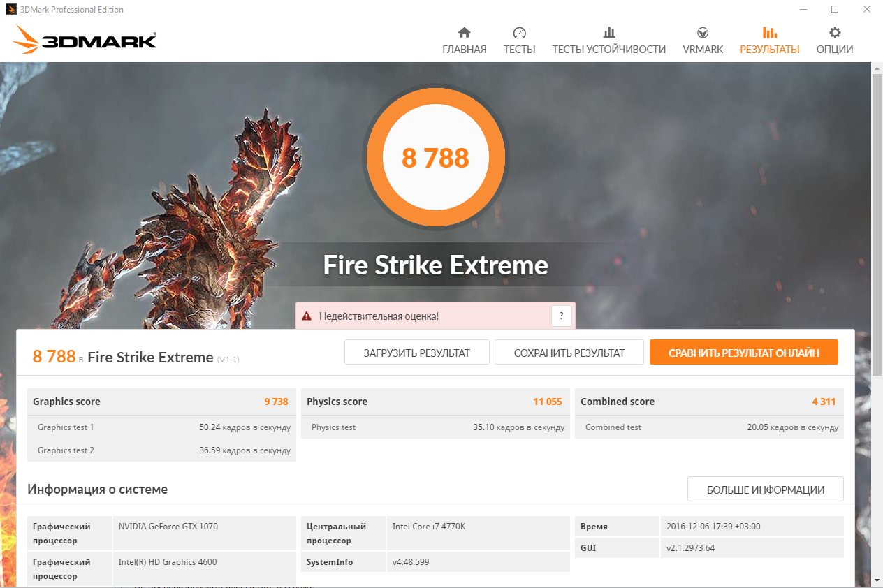Click NVIDIA GeForce GTX 1070 cell
This screenshot has height=588, width=883.
(205, 534)
